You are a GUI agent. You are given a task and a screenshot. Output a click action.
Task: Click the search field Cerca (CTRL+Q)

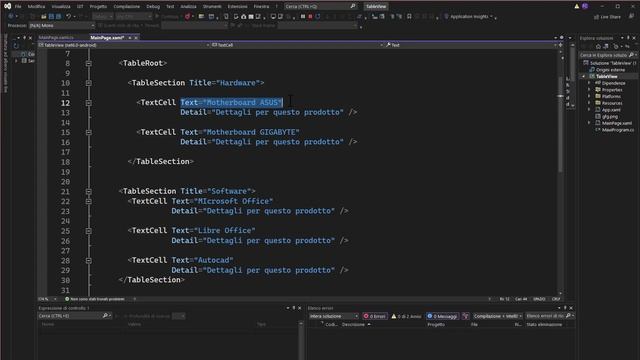[321, 7]
